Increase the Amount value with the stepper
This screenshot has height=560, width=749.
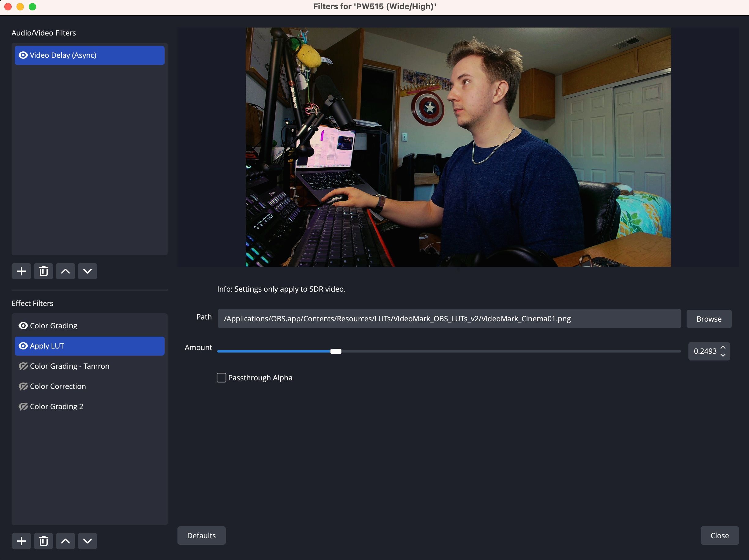pos(723,348)
